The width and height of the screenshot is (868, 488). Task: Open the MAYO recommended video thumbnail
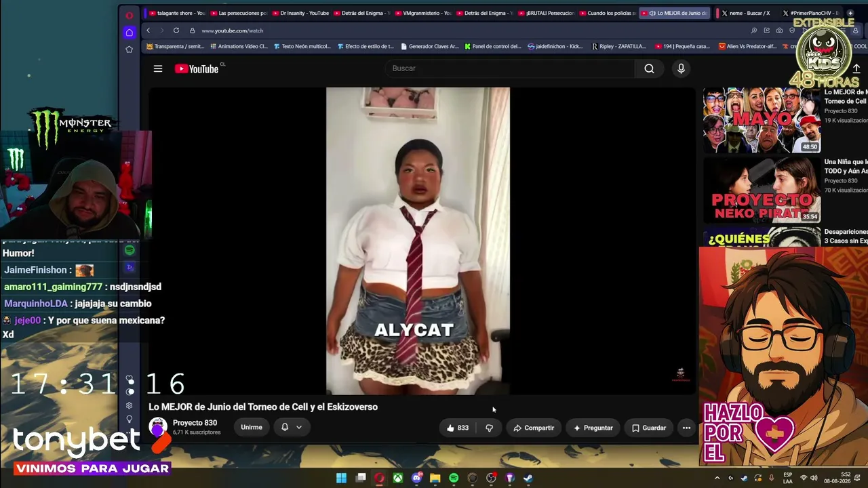click(x=762, y=120)
